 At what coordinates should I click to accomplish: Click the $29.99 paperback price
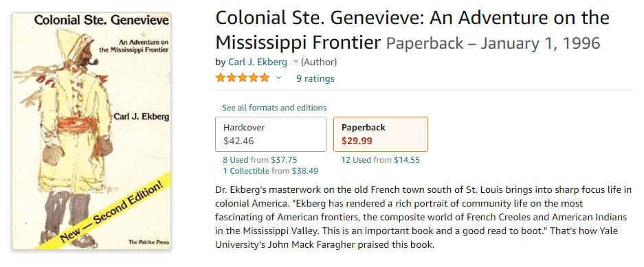point(357,141)
